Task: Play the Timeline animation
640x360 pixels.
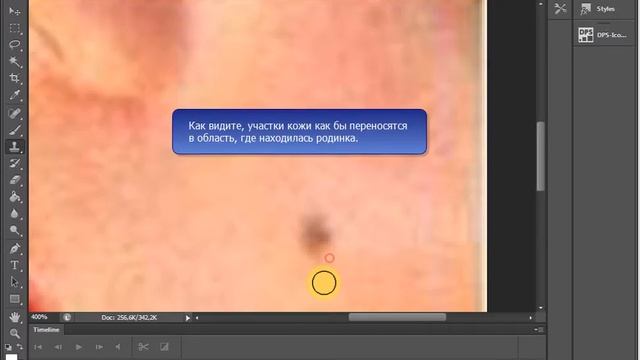Action: [78, 347]
